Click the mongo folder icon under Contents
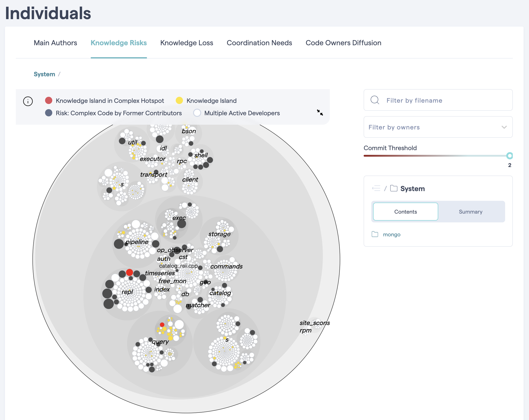529x420 pixels. pyautogui.click(x=375, y=234)
